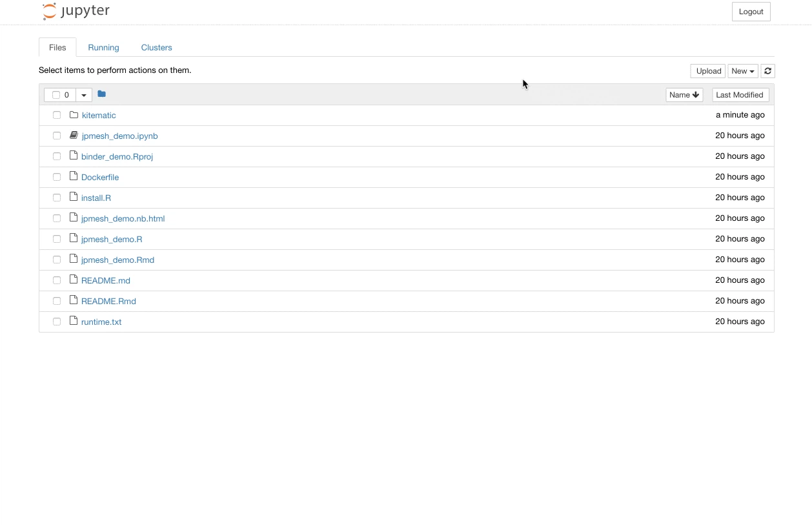This screenshot has height=525, width=812.
Task: Check the jpmesh_demo.Rmd row checkbox
Action: tap(57, 260)
